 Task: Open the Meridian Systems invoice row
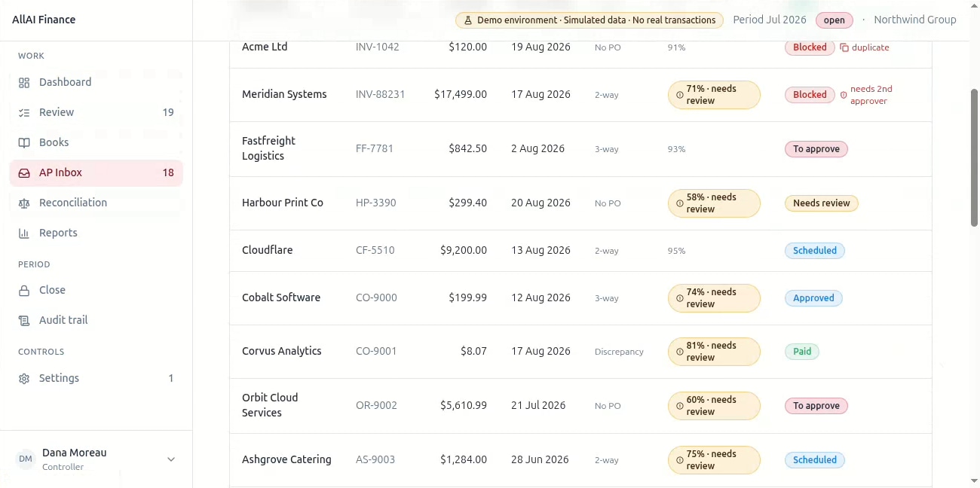pos(580,95)
